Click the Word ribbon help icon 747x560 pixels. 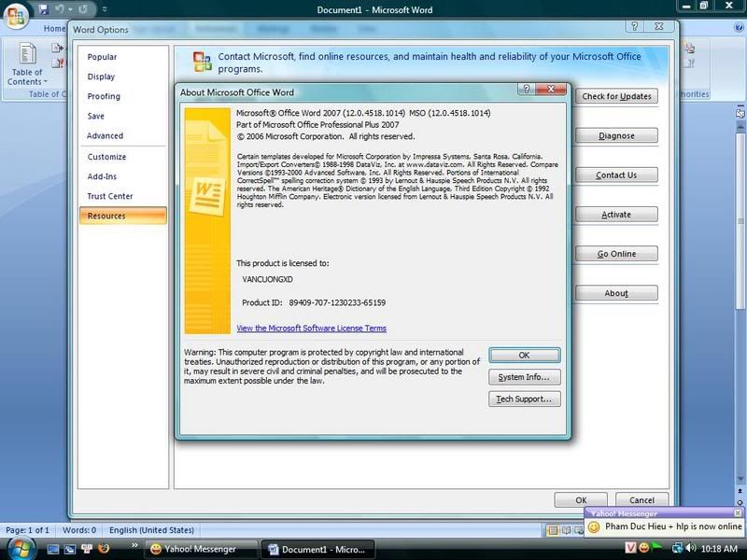(739, 28)
